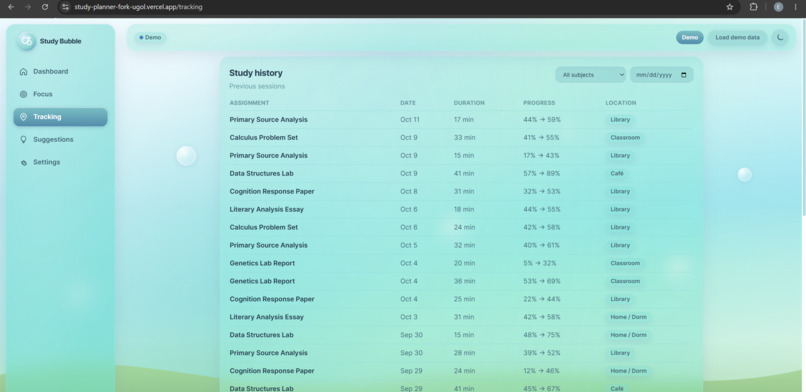Click the DURATION column header

pyautogui.click(x=469, y=103)
